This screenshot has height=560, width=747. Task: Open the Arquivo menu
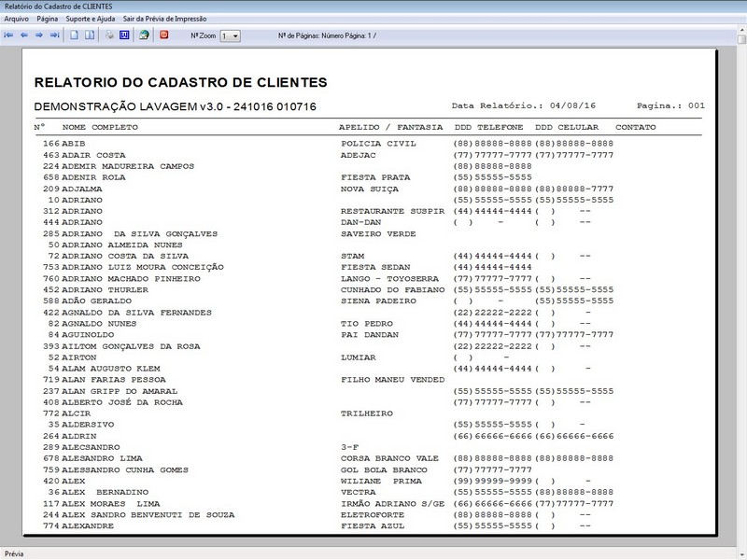pos(17,16)
